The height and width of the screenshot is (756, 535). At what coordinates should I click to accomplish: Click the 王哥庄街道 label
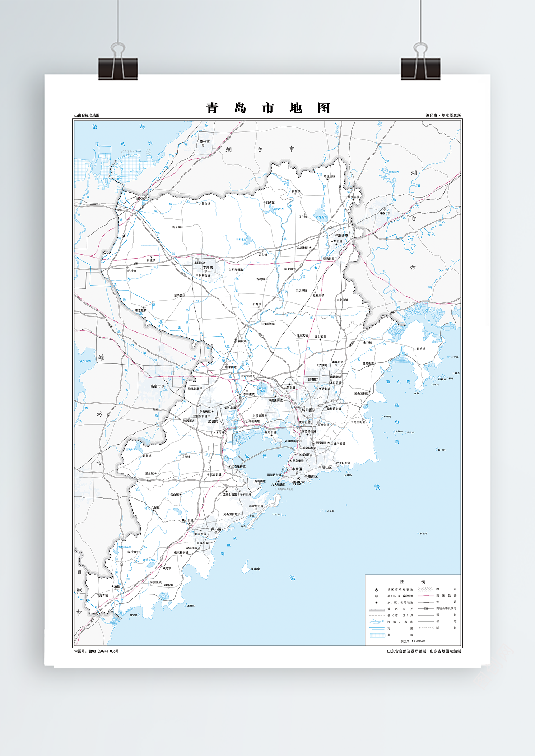pyautogui.click(x=358, y=422)
